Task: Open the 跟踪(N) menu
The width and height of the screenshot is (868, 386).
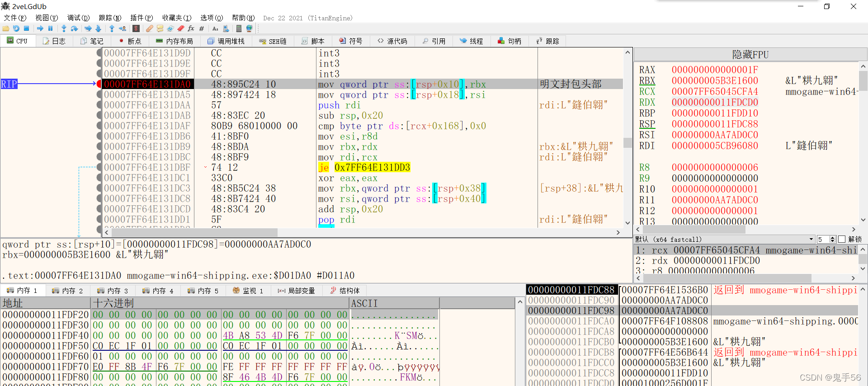Action: point(110,18)
